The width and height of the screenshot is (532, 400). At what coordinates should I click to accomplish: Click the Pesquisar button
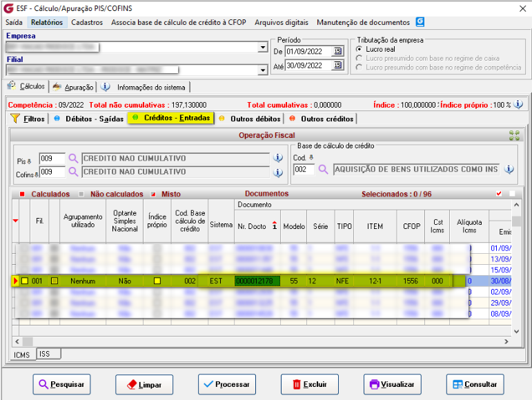point(61,384)
